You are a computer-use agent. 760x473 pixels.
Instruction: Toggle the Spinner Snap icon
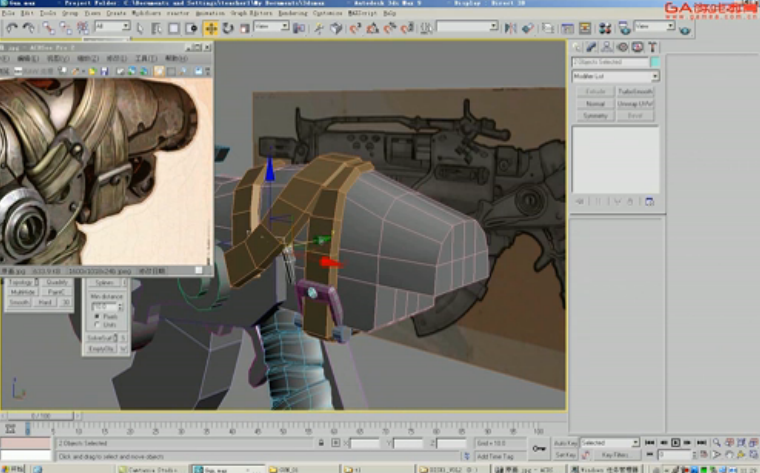click(x=407, y=29)
